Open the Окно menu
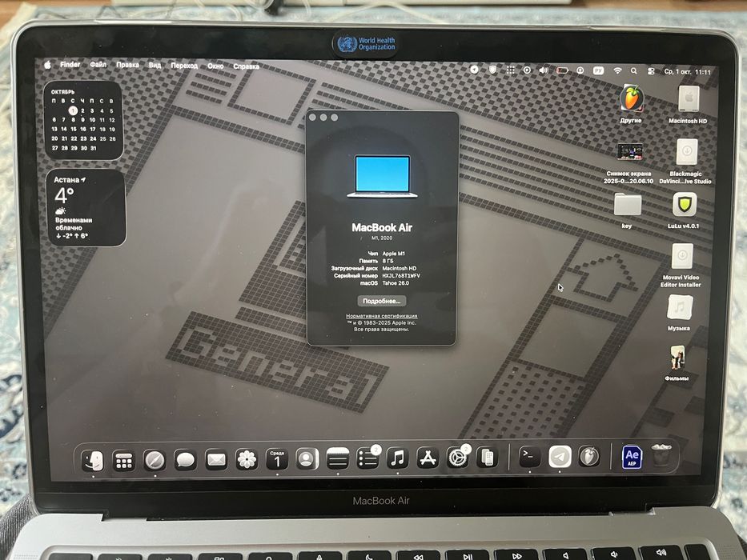 (215, 66)
